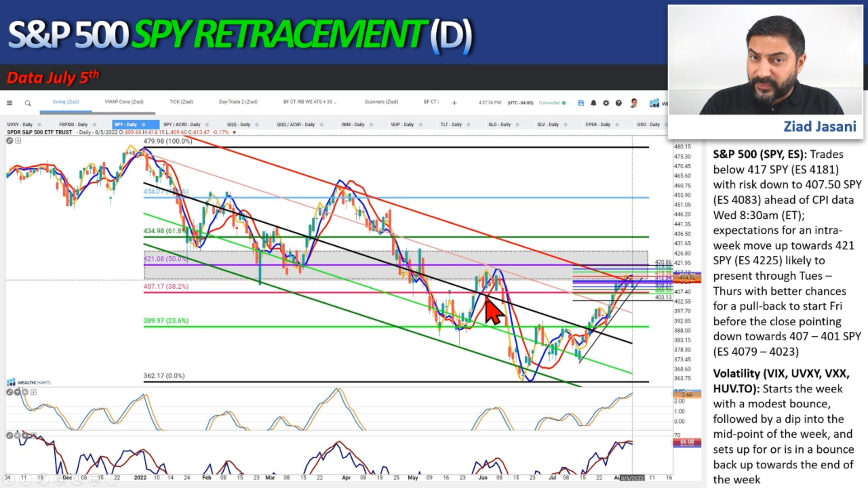Click the Ziad Jasani webcam thumbnail
This screenshot has width=868, height=488.
(x=765, y=60)
